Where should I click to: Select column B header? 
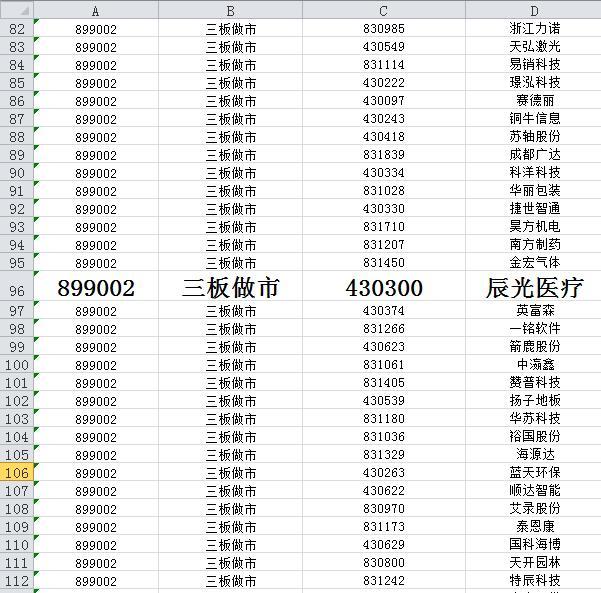(x=230, y=9)
